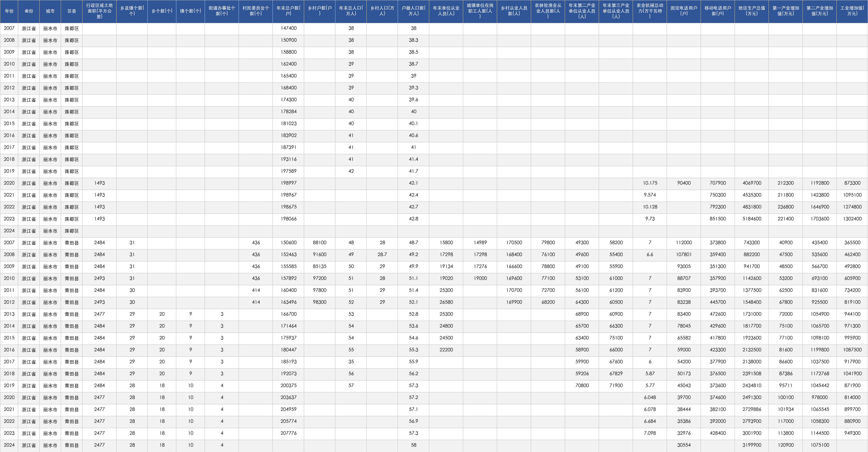Screen dimensions: 868x452
Task: Select the 省份 header cell
Action: click(x=29, y=11)
